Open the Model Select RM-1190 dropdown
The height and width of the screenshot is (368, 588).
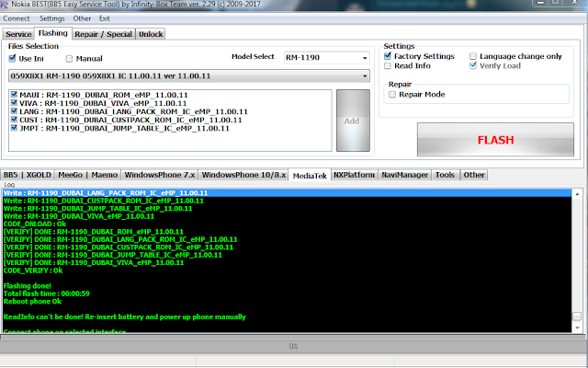(327, 58)
